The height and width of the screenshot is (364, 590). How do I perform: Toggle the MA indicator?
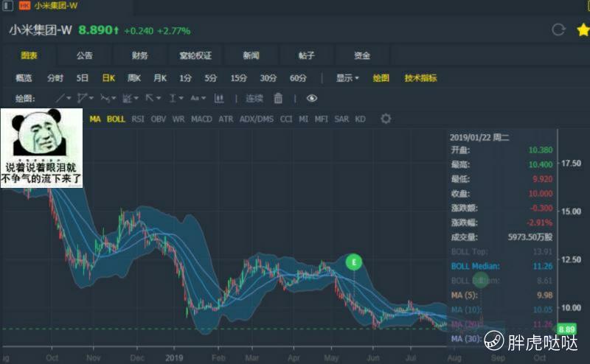[95, 119]
